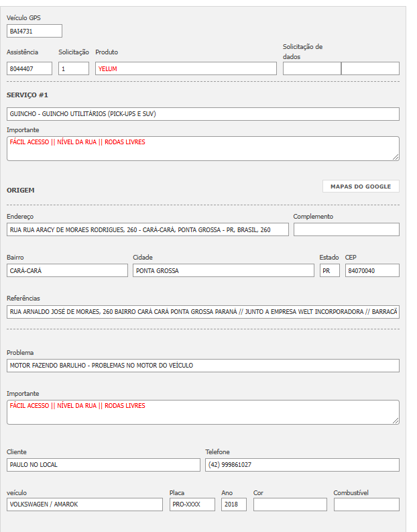Viewport: 417px width, 532px height.
Task: Focus the Problema description field
Action: [x=202, y=366]
